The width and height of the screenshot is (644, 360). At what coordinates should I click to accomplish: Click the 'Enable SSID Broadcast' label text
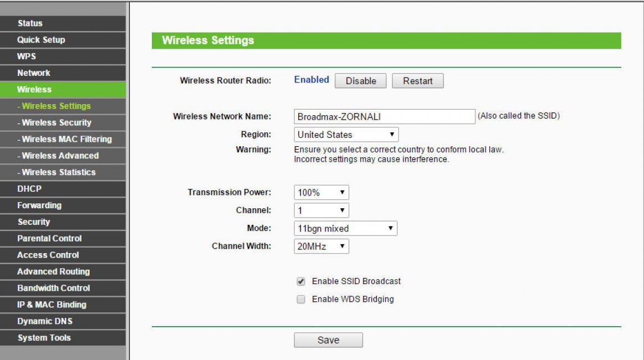356,281
